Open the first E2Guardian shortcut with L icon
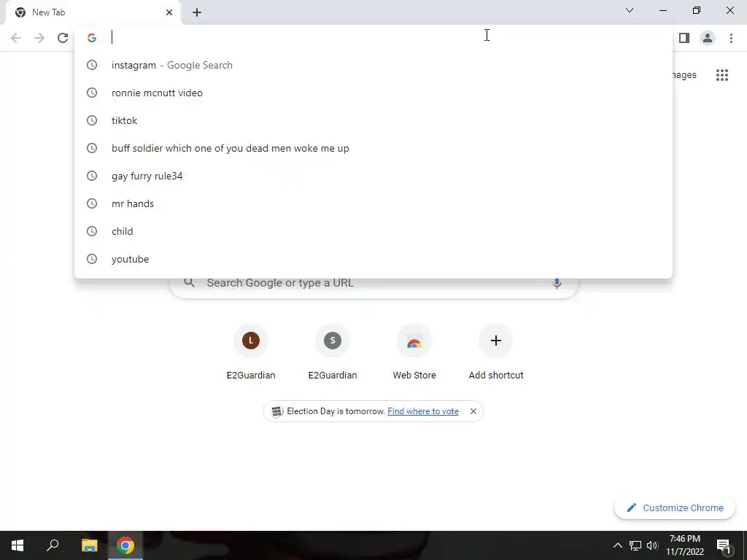The image size is (747, 560). [x=251, y=351]
